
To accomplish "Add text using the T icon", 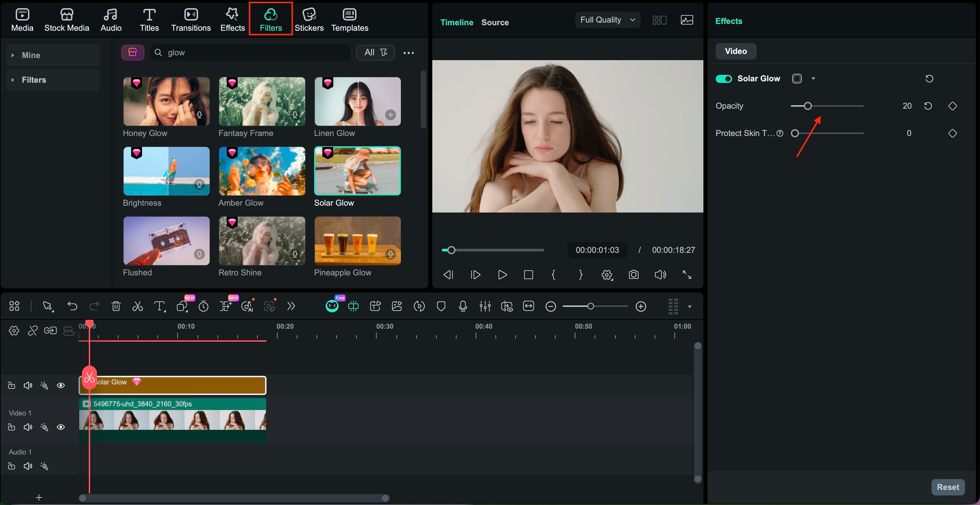I will tap(159, 306).
